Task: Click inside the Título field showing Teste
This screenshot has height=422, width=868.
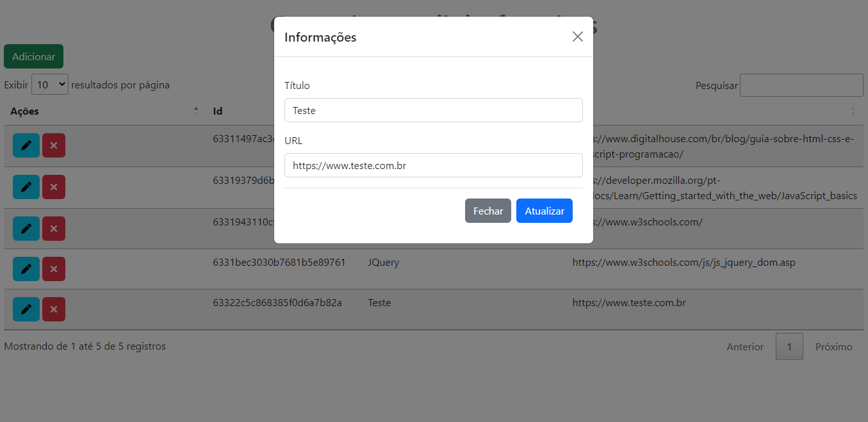Action: (434, 110)
